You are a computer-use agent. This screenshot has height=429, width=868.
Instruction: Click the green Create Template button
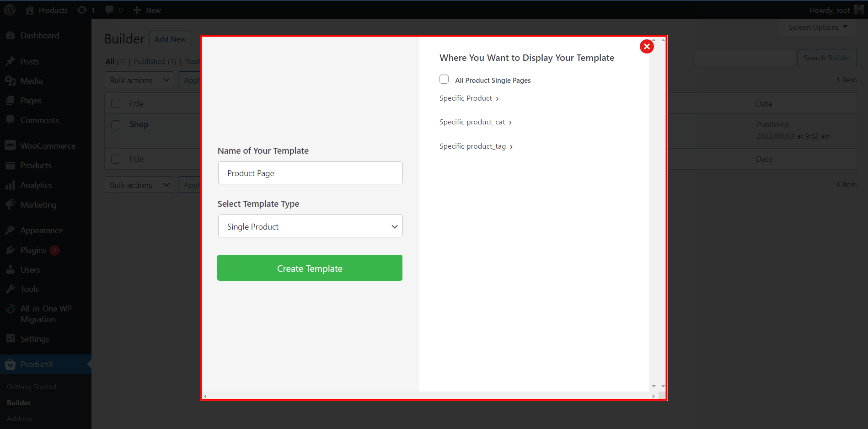click(310, 268)
